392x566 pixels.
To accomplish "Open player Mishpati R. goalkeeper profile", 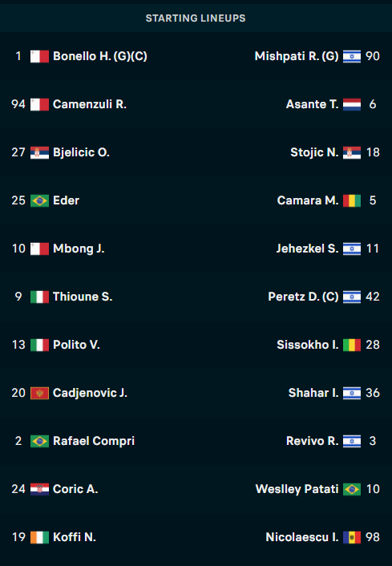I will pos(297,56).
